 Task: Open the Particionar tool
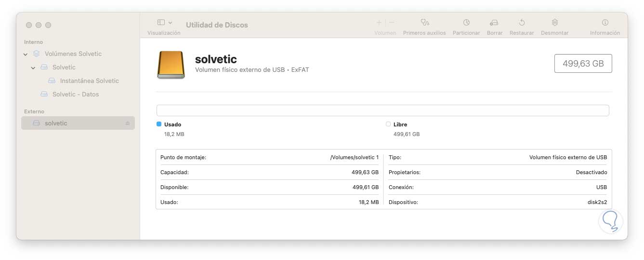466,23
